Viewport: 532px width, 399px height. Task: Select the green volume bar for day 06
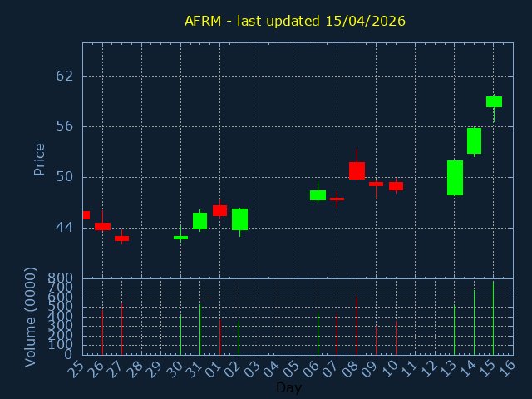tap(318, 332)
